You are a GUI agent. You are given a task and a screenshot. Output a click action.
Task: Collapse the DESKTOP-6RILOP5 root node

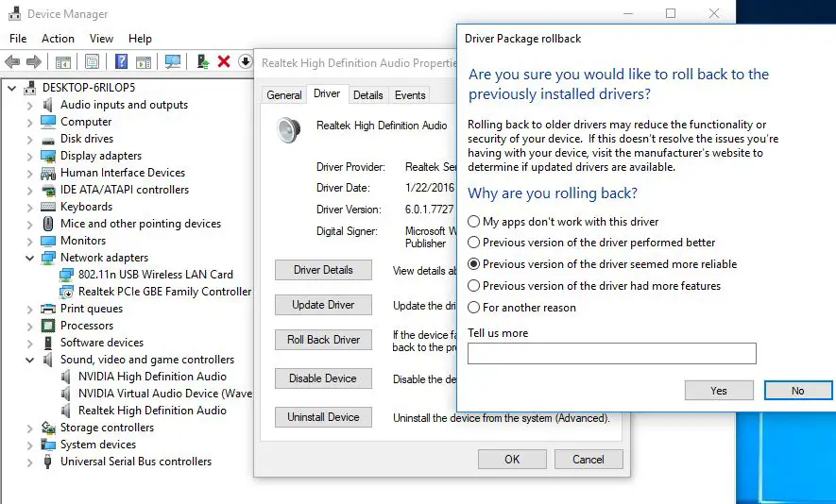tap(11, 88)
